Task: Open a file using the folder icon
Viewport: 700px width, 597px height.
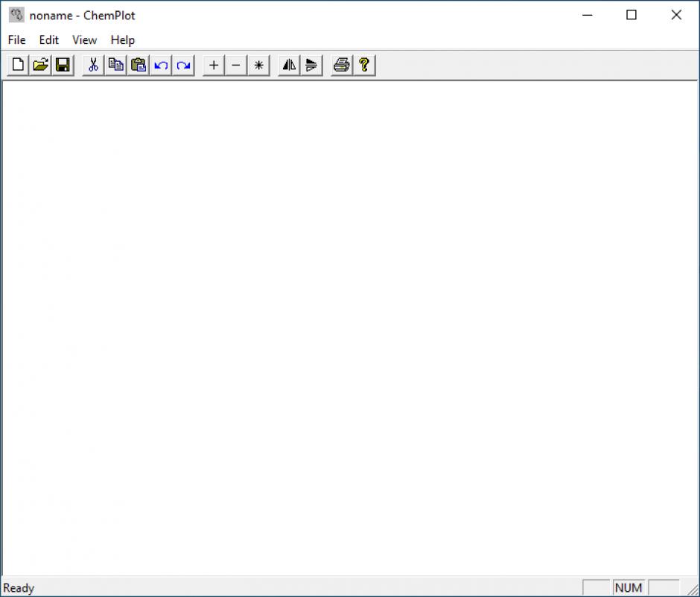Action: pyautogui.click(x=41, y=66)
